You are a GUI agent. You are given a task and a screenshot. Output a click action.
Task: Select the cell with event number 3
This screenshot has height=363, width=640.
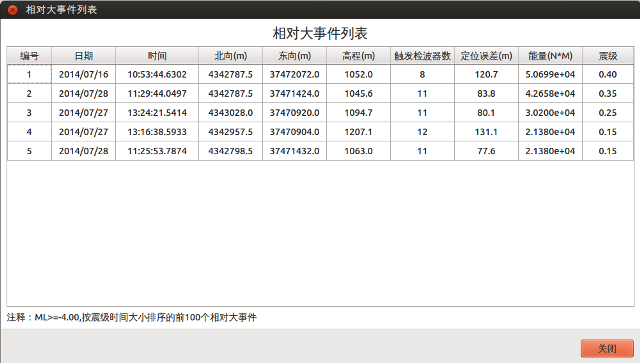(x=29, y=113)
